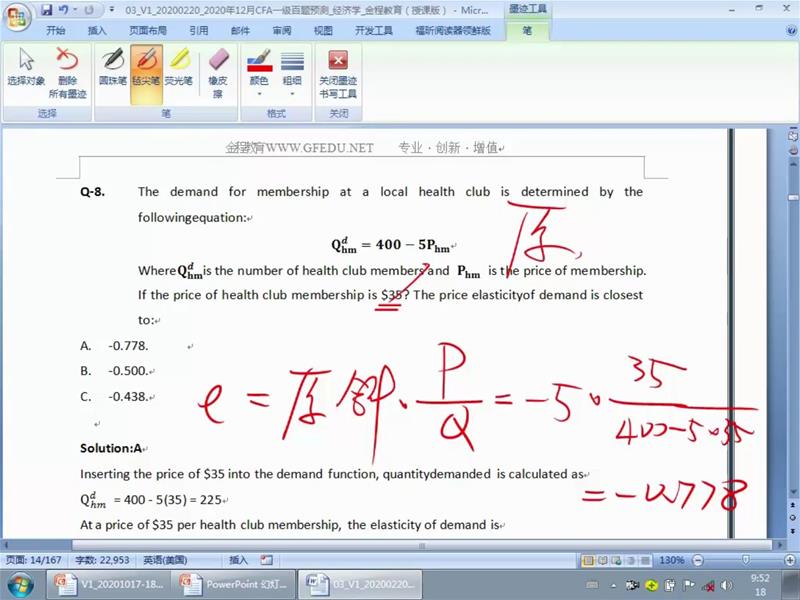Show hidden tray icons arrow
This screenshot has width=800, height=600.
(614, 586)
